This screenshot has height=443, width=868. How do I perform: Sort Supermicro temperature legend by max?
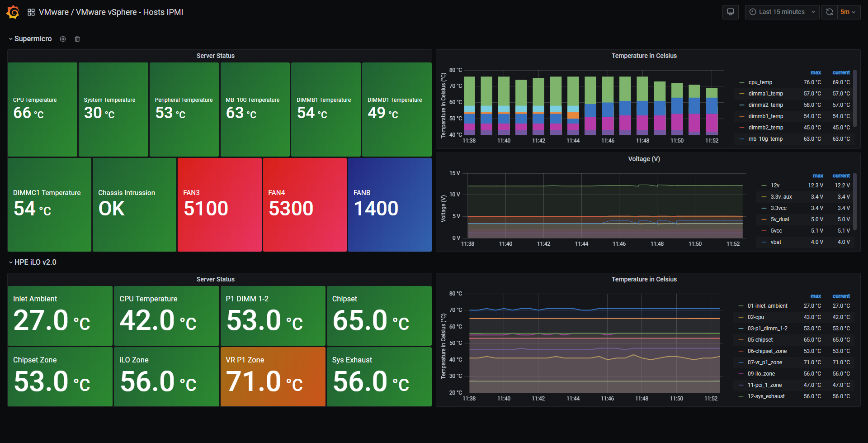point(816,72)
